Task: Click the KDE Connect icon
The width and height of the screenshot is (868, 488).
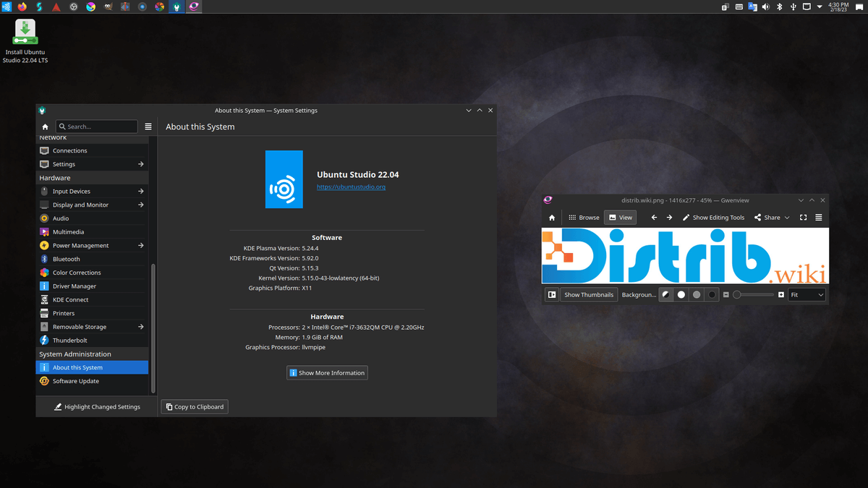Action: coord(44,299)
